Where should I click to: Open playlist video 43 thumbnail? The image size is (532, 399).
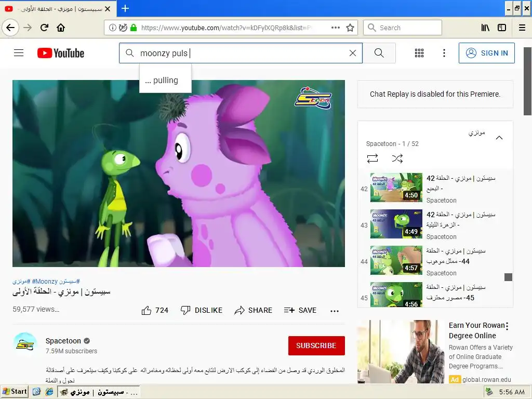(x=396, y=224)
